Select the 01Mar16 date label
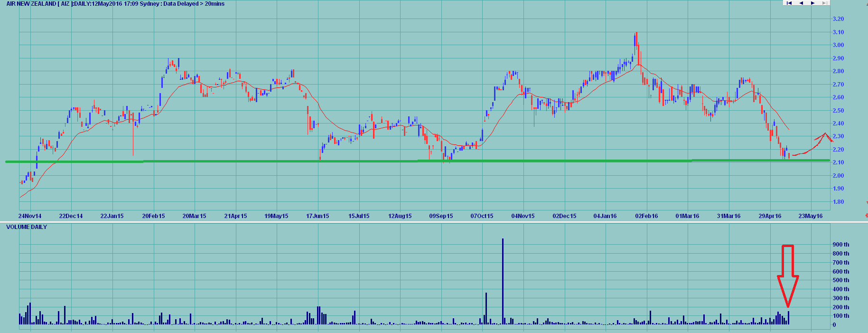The height and width of the screenshot is (333, 868). (x=687, y=216)
